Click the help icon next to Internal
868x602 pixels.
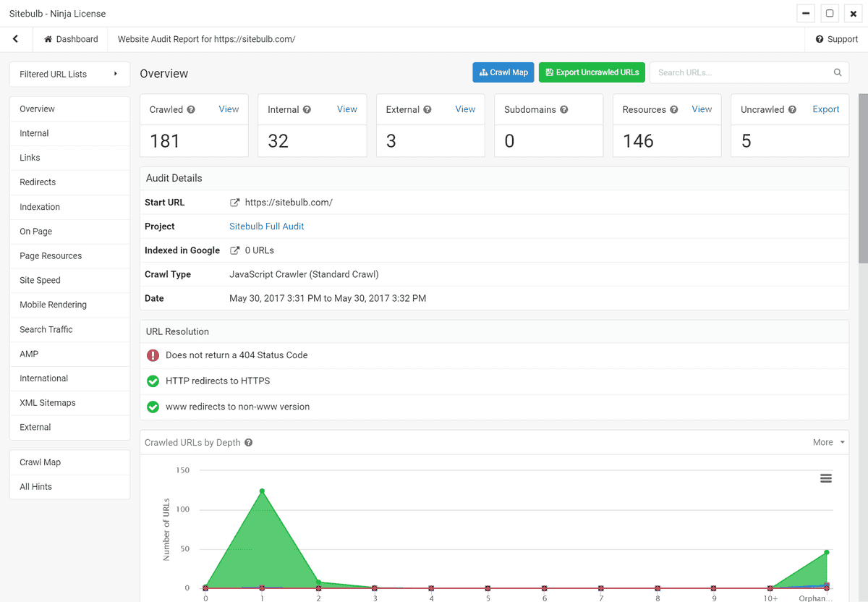307,110
